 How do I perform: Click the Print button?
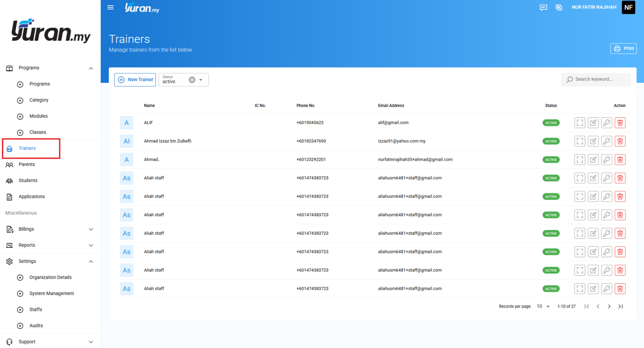(x=623, y=48)
